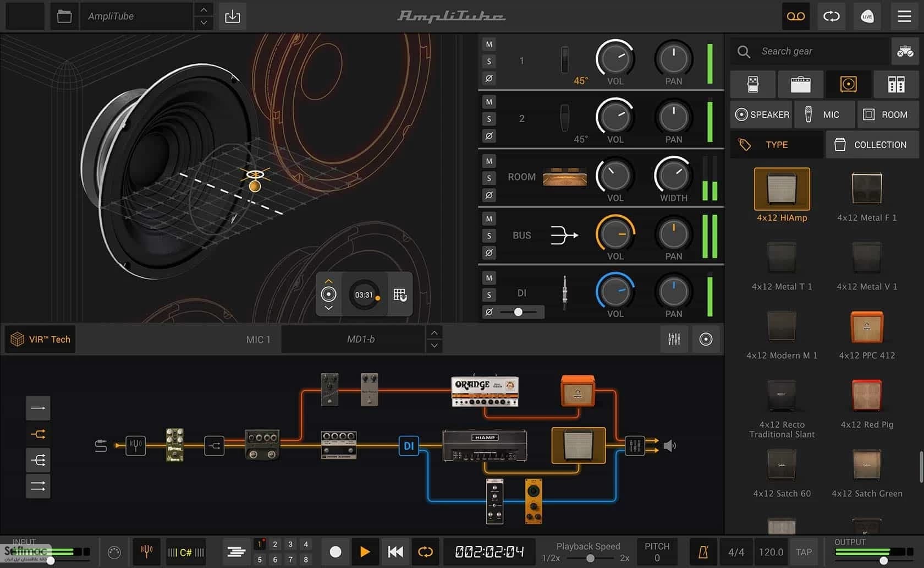Open the tape recorder icon
The height and width of the screenshot is (568, 924).
796,17
